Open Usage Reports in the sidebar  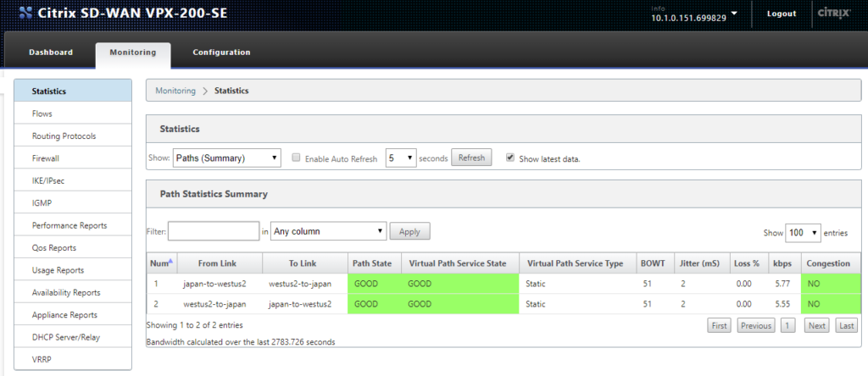click(x=73, y=270)
